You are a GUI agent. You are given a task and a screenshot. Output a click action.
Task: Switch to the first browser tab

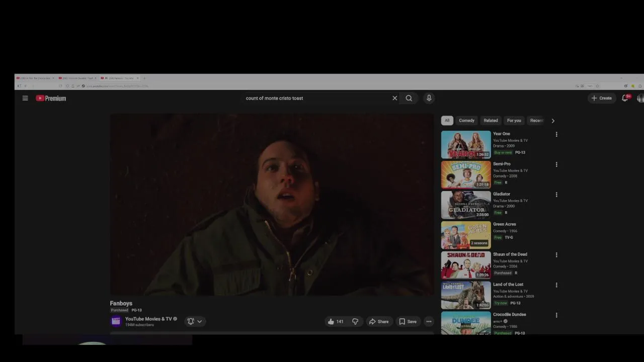[x=35, y=78]
